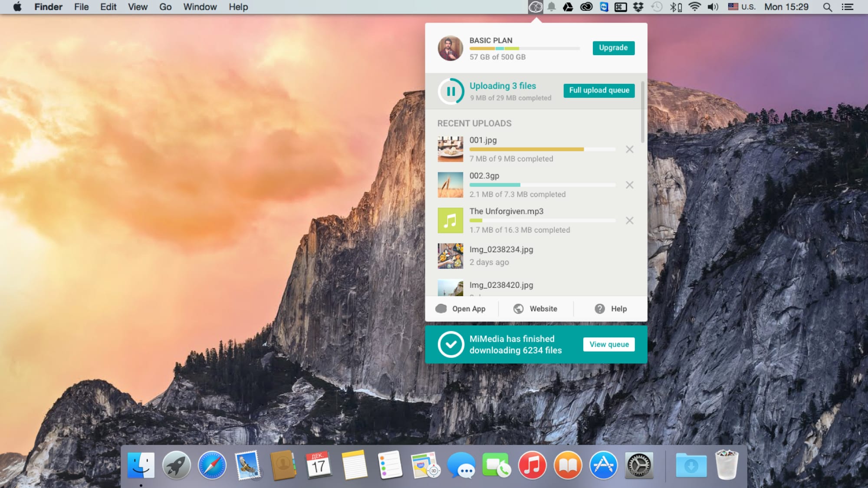
Task: Cancel the 001.jpg upload
Action: (x=629, y=149)
